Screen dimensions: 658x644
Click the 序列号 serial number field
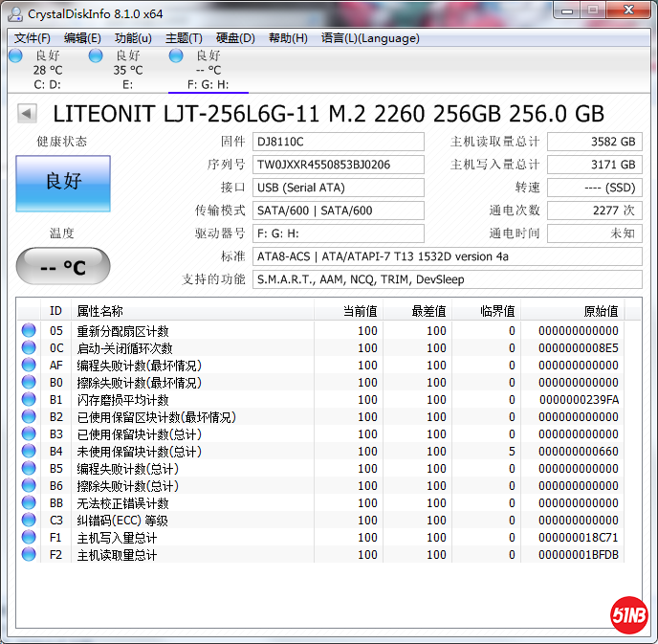[x=338, y=165]
